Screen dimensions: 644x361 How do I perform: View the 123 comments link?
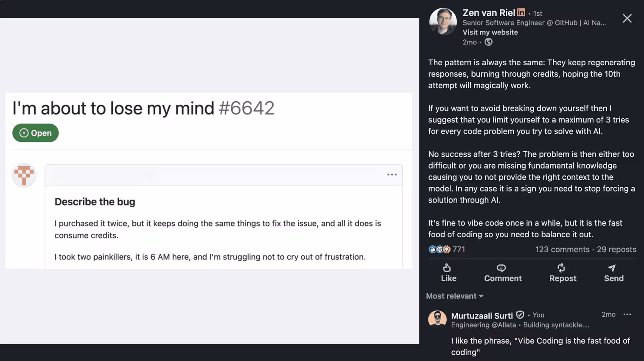point(562,250)
